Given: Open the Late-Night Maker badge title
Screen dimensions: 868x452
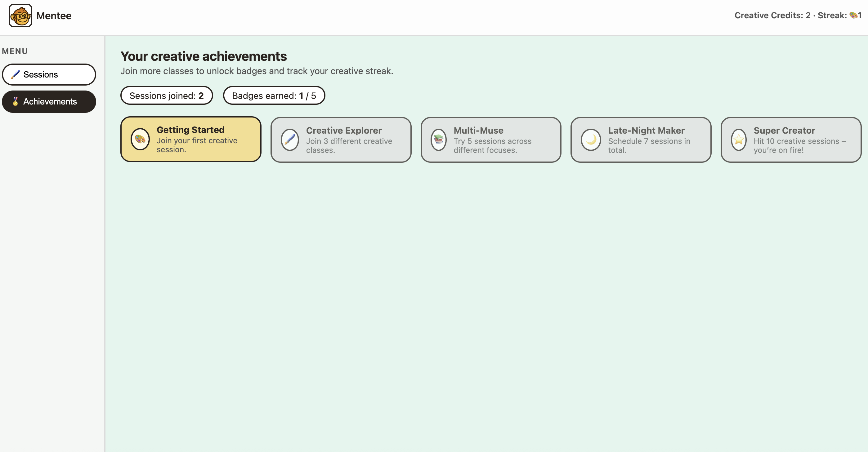Looking at the screenshot, I should tap(646, 130).
